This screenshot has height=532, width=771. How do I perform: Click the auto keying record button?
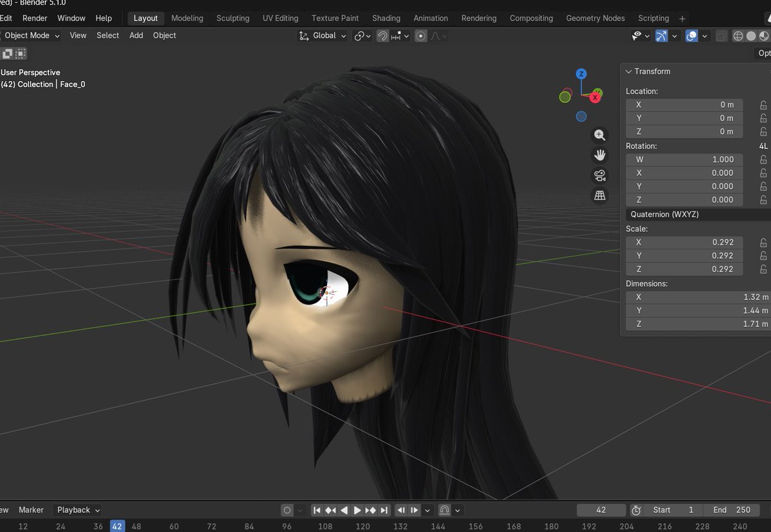(x=287, y=510)
